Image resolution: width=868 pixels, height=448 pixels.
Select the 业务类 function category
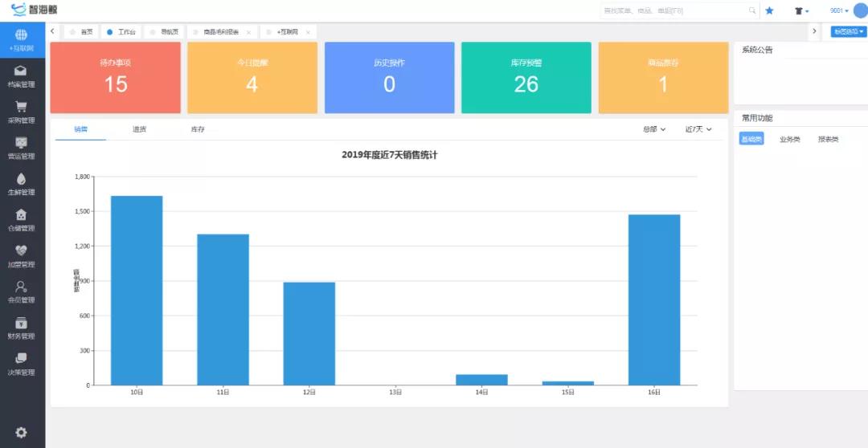click(x=789, y=140)
